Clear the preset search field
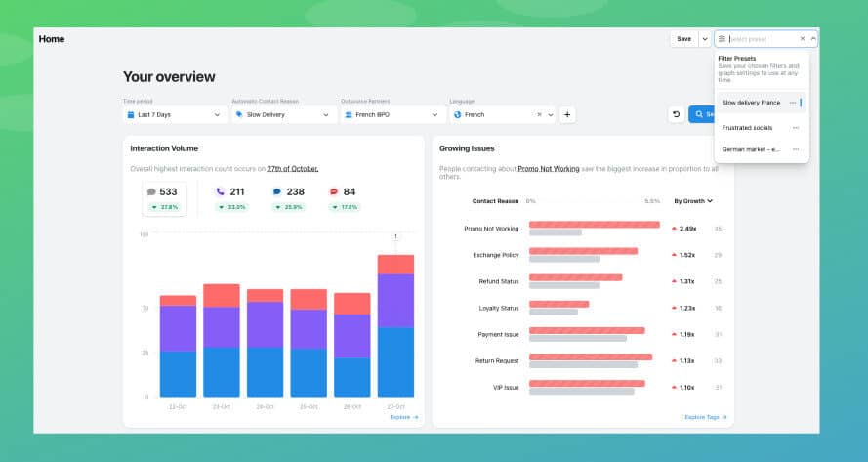This screenshot has height=462, width=868. click(803, 39)
